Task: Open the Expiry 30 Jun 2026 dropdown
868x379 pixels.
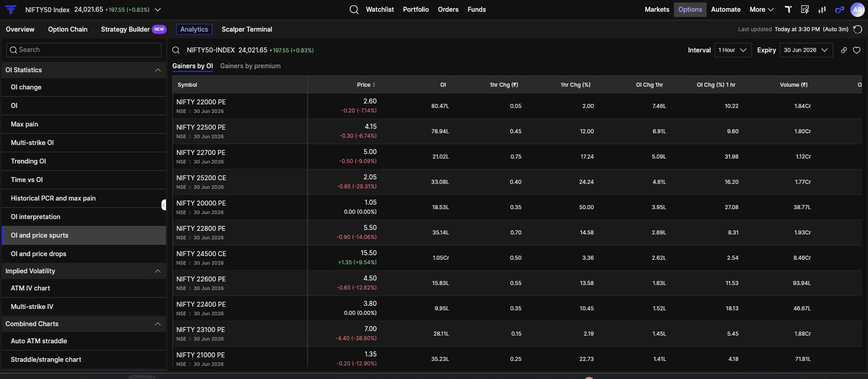Action: (x=806, y=50)
